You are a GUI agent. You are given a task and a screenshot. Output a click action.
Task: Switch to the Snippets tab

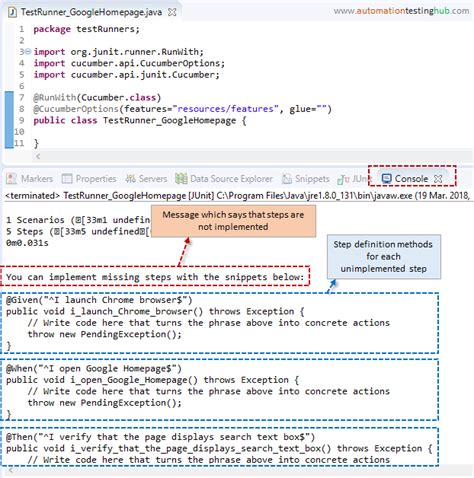click(x=305, y=179)
